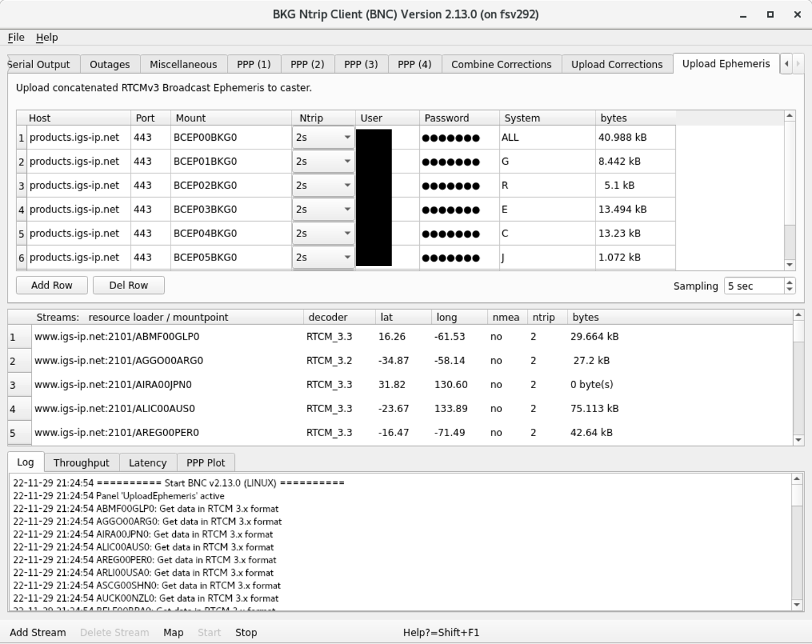Minimize the BNC window

(x=743, y=15)
